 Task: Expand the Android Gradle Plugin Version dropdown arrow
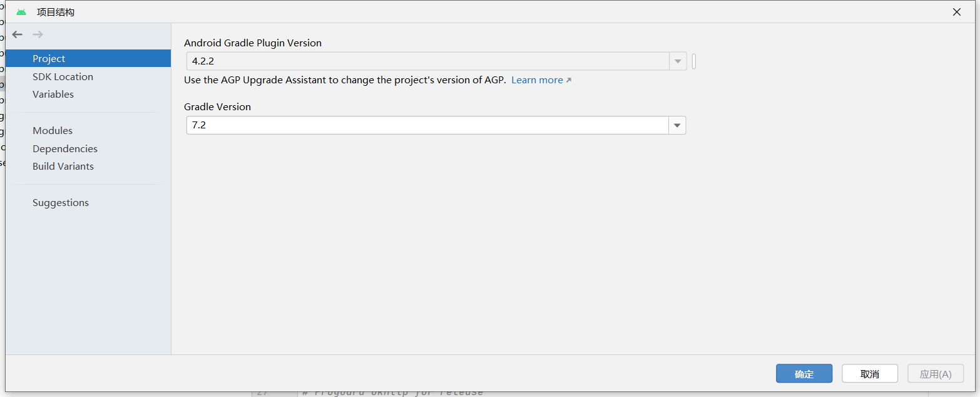pos(677,61)
